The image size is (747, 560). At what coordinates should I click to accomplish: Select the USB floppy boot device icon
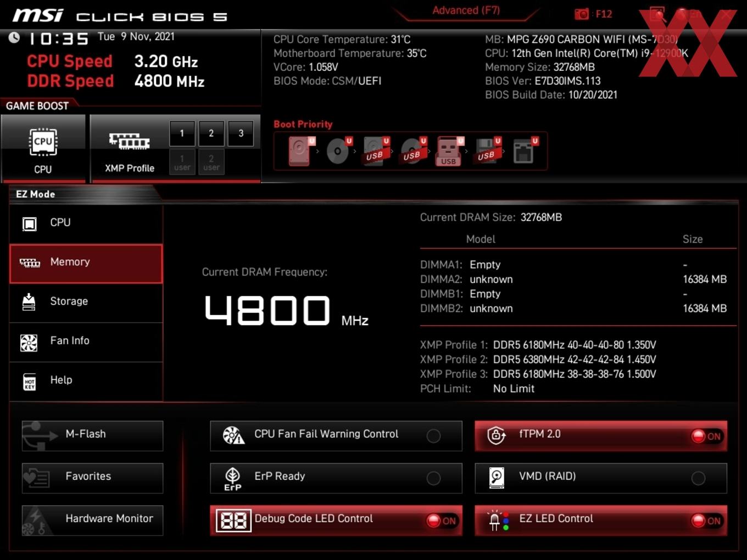(x=487, y=150)
